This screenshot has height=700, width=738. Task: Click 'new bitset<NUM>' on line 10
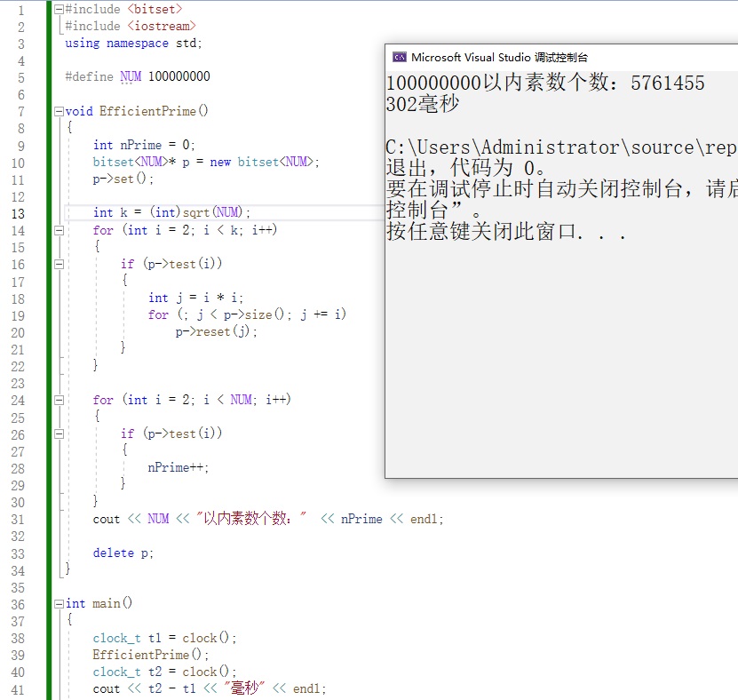(261, 162)
